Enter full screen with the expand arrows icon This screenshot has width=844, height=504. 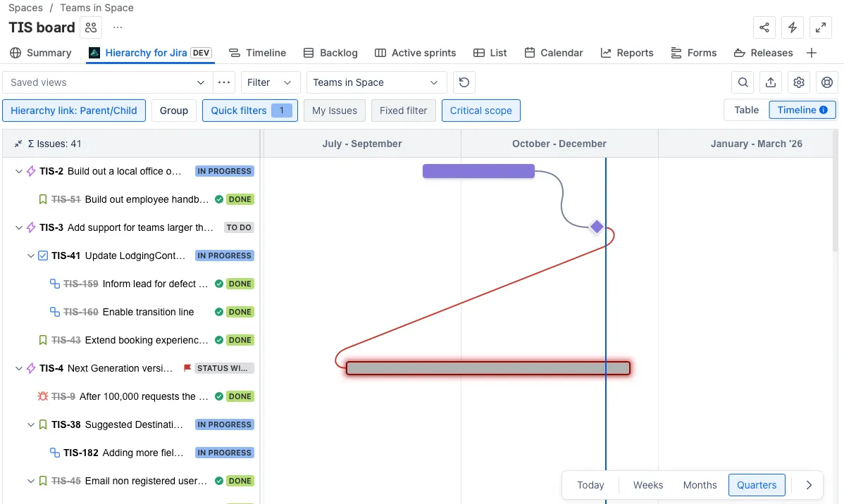pyautogui.click(x=820, y=27)
